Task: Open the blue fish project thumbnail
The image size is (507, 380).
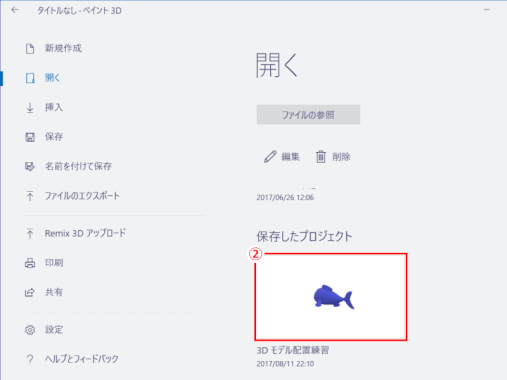Action: (x=331, y=297)
